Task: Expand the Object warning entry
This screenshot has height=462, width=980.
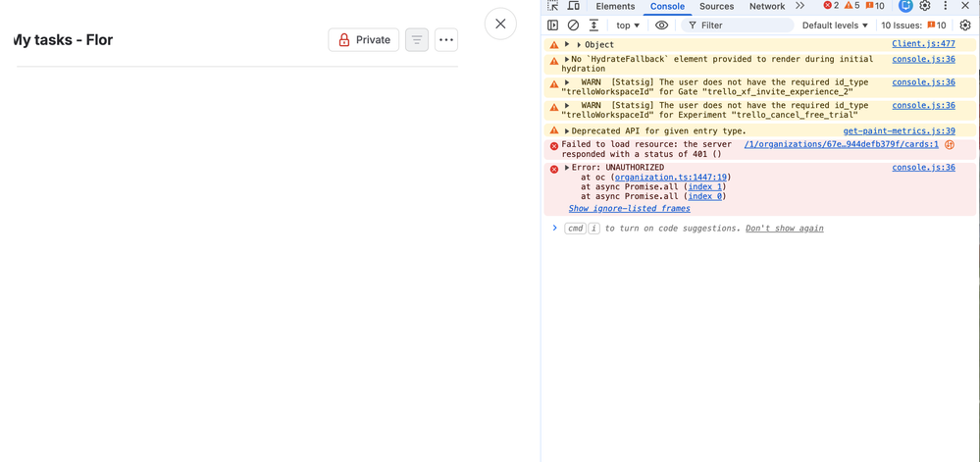Action: [567, 44]
